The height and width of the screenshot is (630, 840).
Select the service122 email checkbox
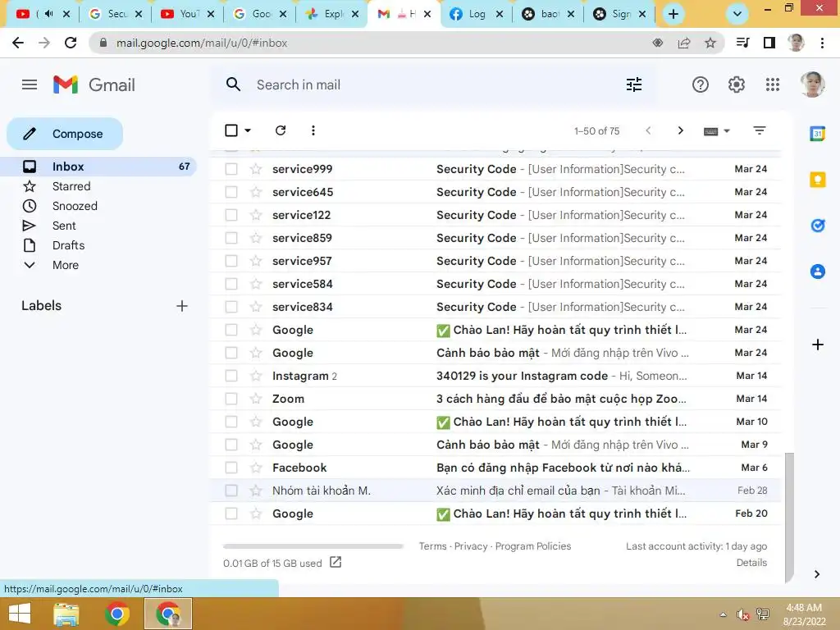pyautogui.click(x=231, y=215)
